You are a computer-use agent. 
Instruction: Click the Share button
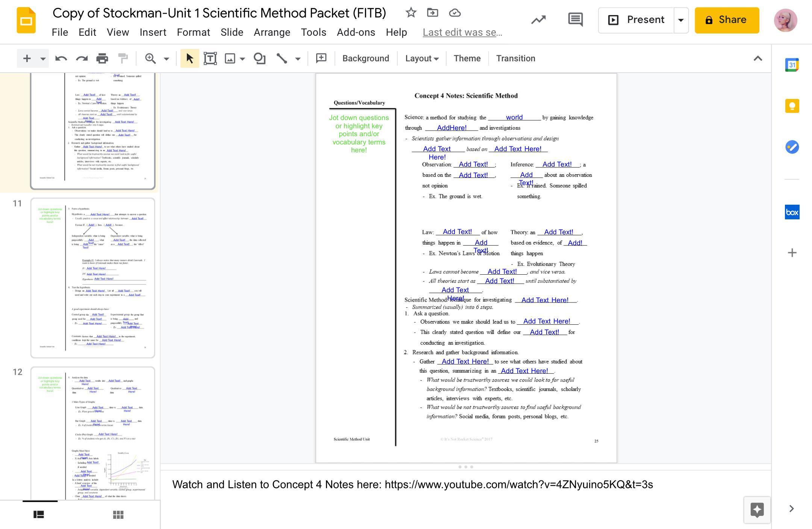[x=727, y=20]
